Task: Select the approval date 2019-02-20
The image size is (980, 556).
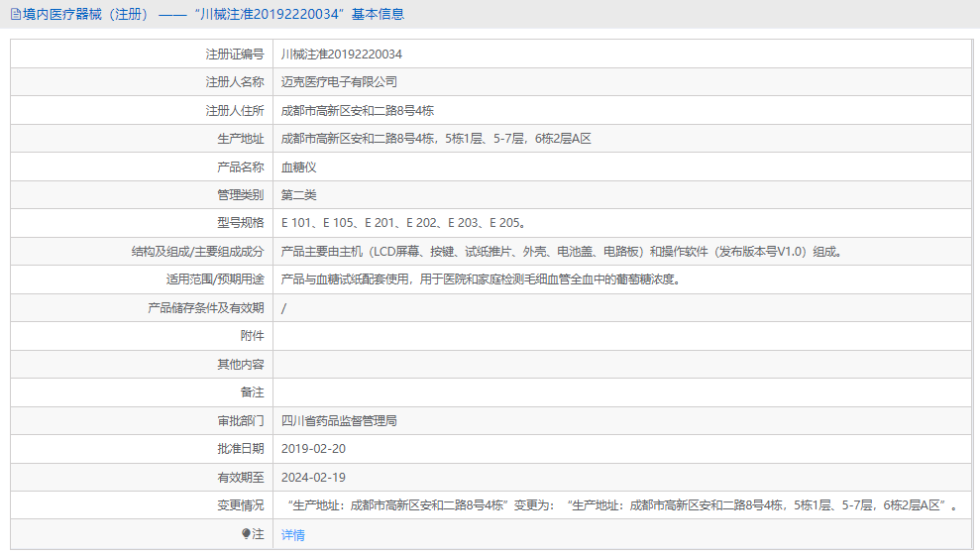Action: 313,448
